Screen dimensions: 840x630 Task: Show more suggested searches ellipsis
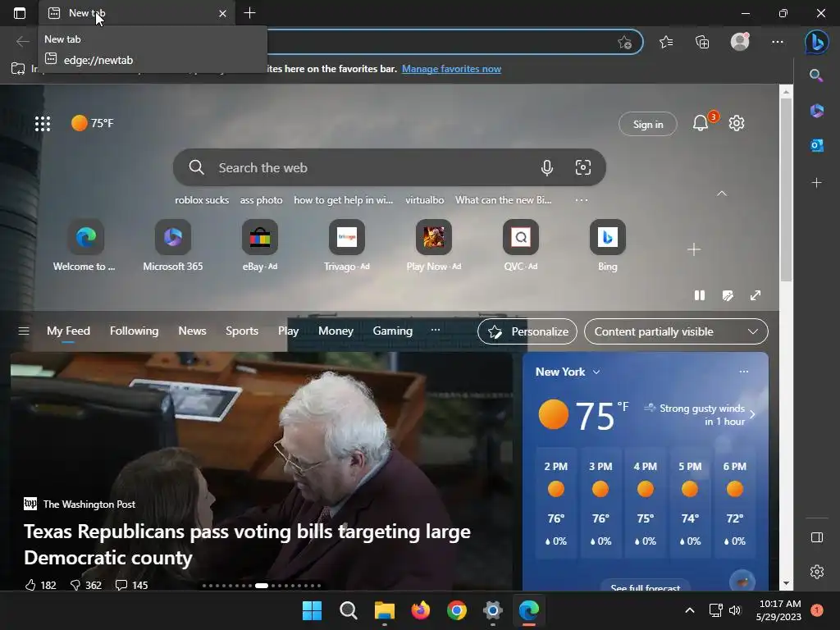tap(582, 200)
